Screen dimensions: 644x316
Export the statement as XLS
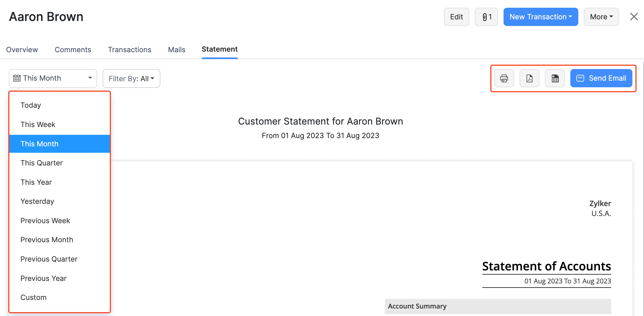555,78
